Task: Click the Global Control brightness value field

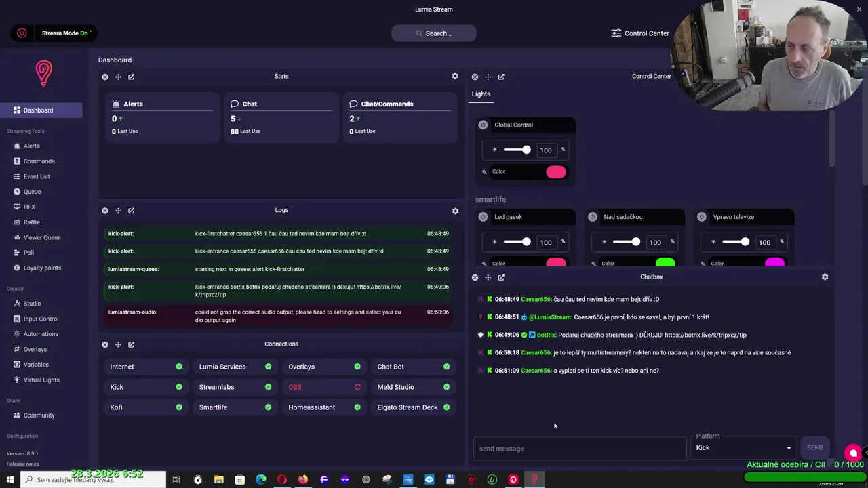Action: (x=546, y=150)
